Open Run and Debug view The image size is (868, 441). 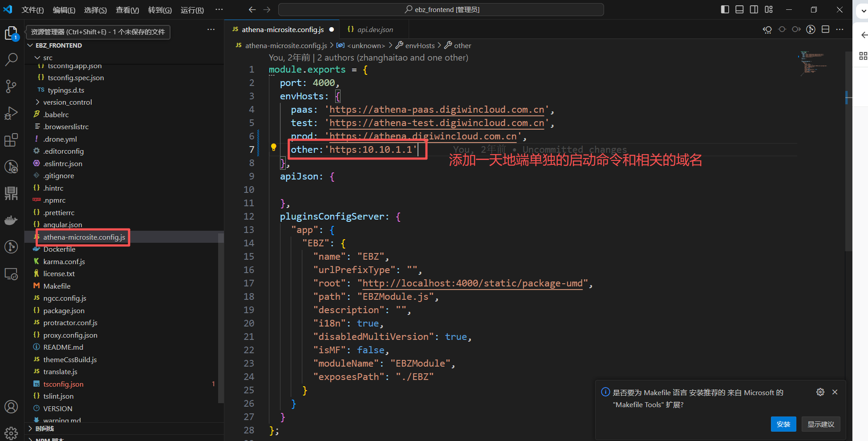pos(11,113)
